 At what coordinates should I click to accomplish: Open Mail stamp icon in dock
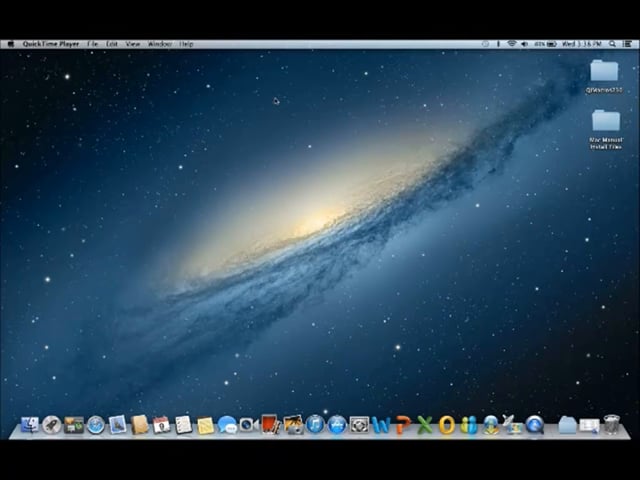click(118, 425)
